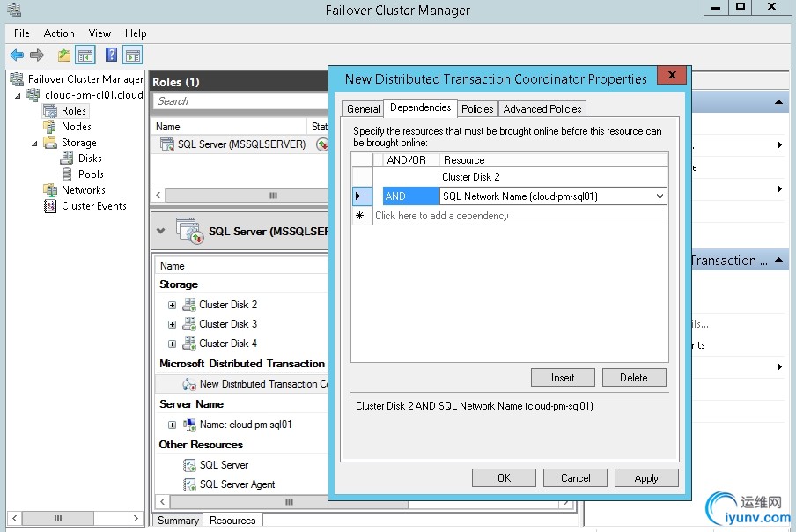This screenshot has height=532, width=796.
Task: Select the Networks tree icon
Action: click(50, 190)
